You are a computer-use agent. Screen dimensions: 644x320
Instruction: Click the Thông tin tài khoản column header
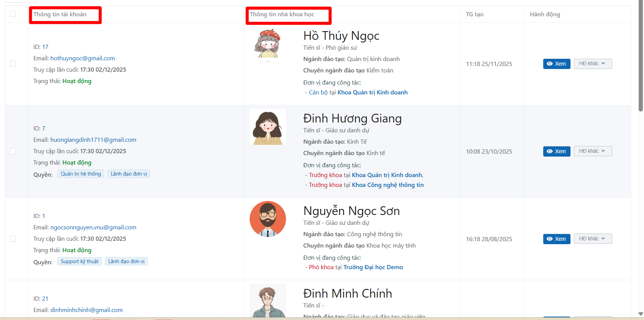pos(60,14)
